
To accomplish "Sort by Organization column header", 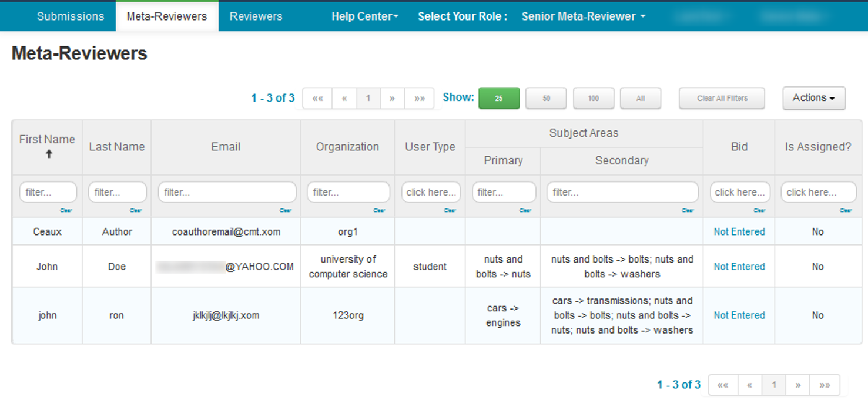I will 347,147.
